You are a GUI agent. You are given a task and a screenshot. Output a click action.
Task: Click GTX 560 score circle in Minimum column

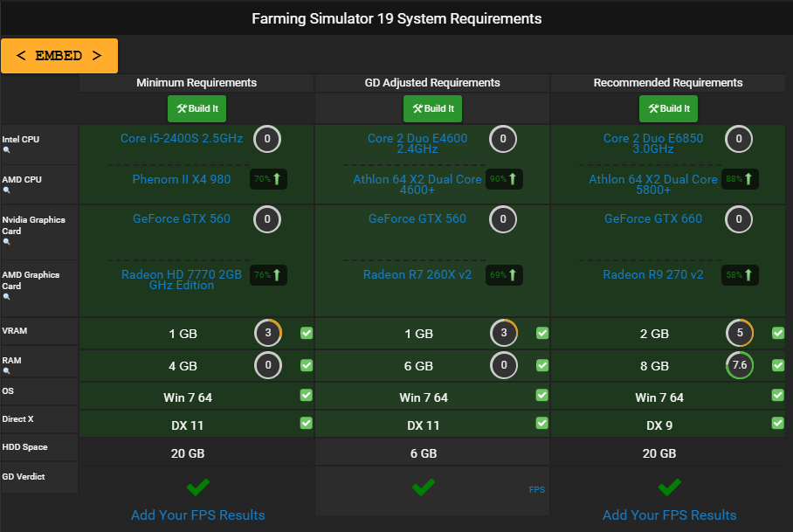tap(267, 219)
